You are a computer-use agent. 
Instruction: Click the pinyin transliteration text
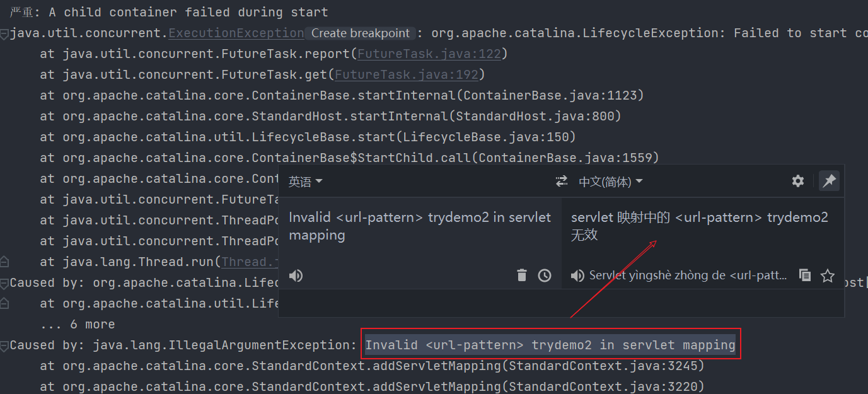click(x=688, y=275)
